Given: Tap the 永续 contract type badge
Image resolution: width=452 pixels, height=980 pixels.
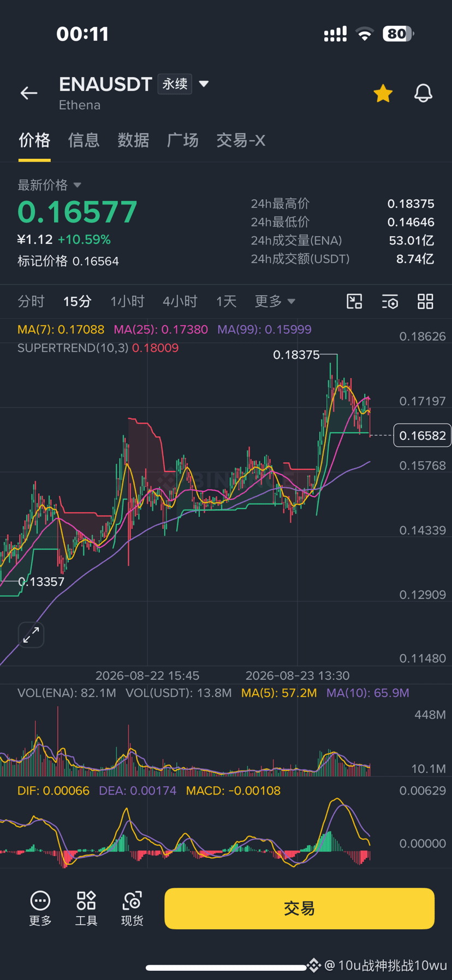Looking at the screenshot, I should pos(175,84).
